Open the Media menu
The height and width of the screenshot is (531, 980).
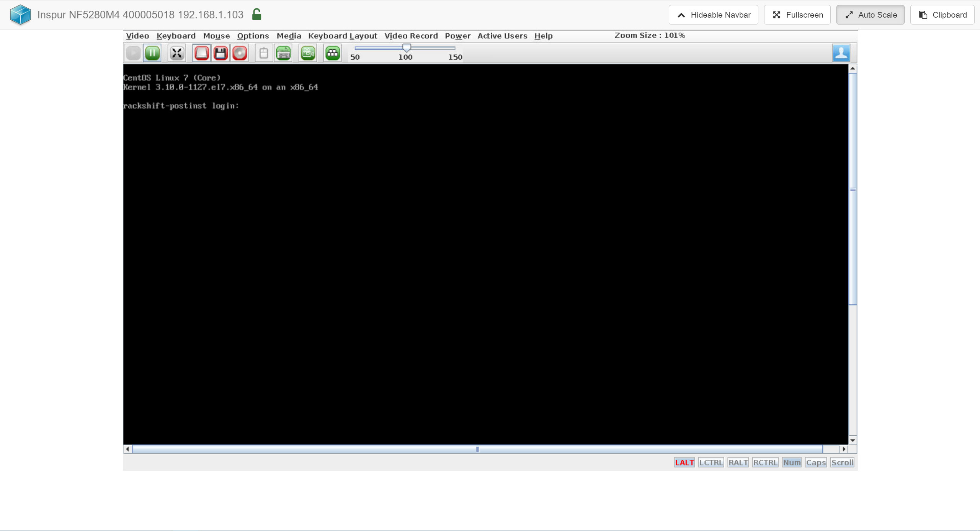point(289,36)
